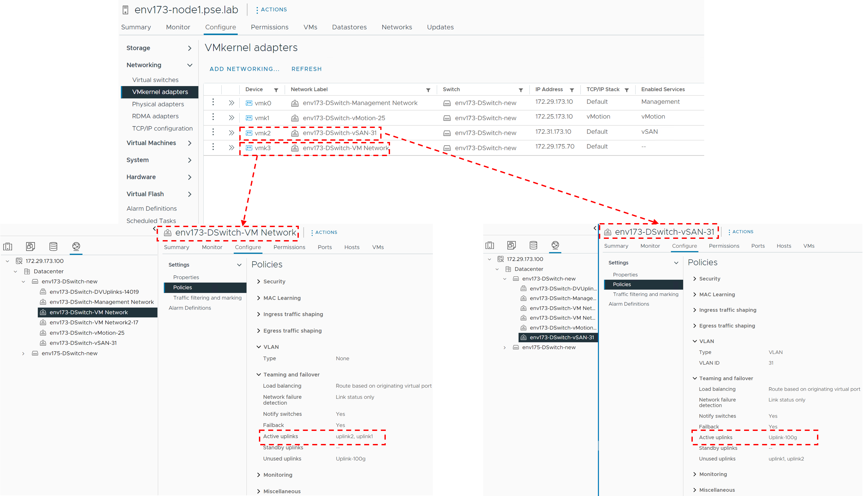Open the Networking inventory view icon in the left panel
Viewport: 868px width, 496px height.
tap(76, 246)
